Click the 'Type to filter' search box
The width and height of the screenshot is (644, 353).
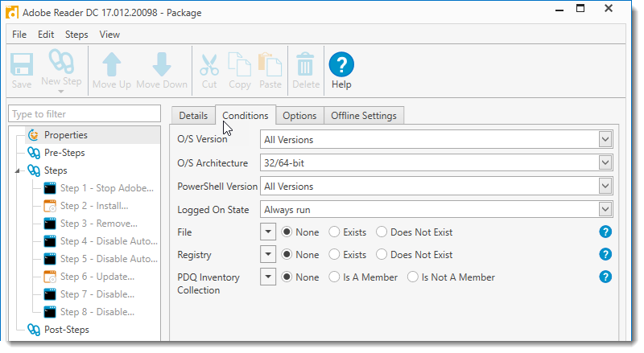(85, 114)
